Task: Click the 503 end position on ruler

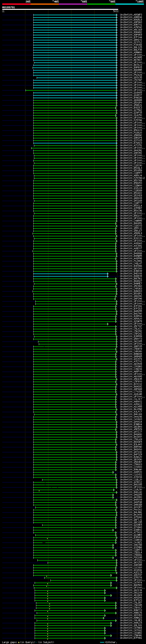Action: 115,11
